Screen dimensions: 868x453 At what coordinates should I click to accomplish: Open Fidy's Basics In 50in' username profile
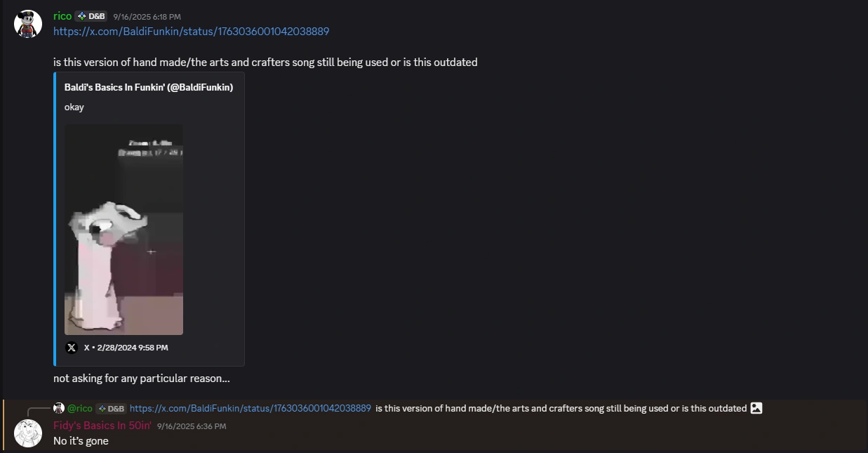(x=102, y=426)
